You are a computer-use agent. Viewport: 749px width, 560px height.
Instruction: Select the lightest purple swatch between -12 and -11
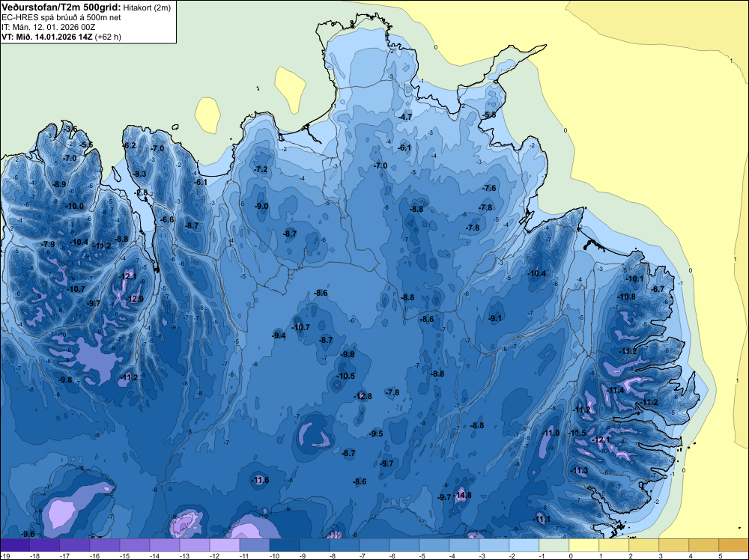(x=225, y=545)
